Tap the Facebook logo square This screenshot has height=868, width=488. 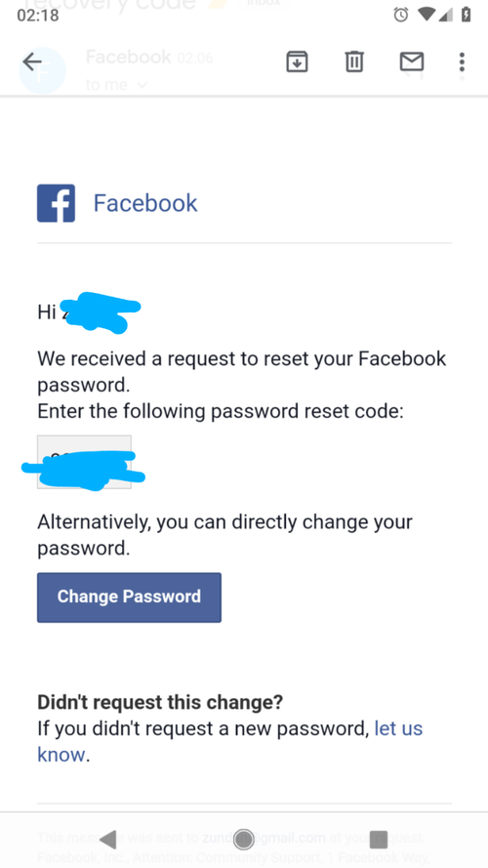coord(56,203)
